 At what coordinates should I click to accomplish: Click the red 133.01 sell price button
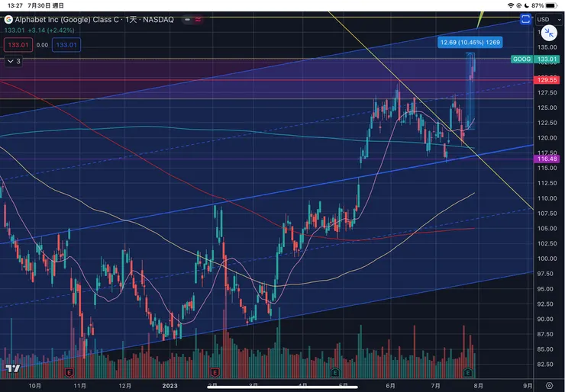point(18,45)
